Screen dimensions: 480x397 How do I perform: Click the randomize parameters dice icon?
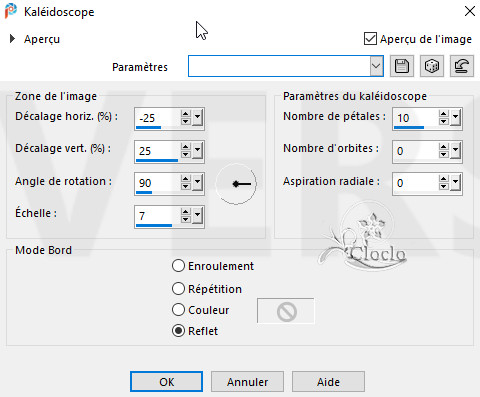[432, 66]
